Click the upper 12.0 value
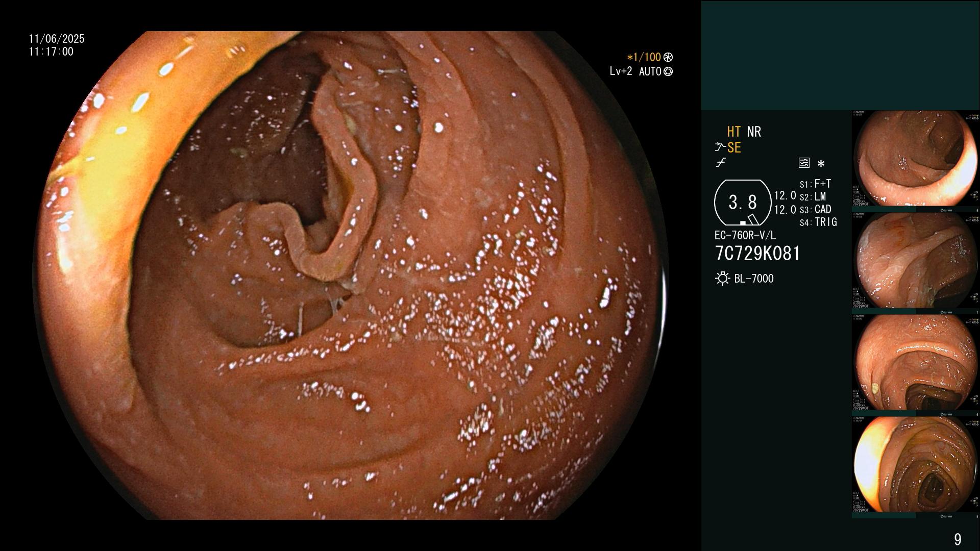Screen dimensions: 980x551 point(785,196)
